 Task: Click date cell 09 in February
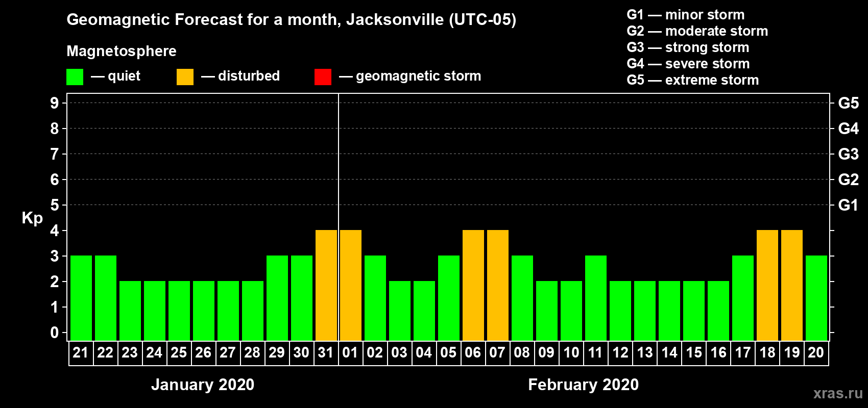pyautogui.click(x=547, y=353)
